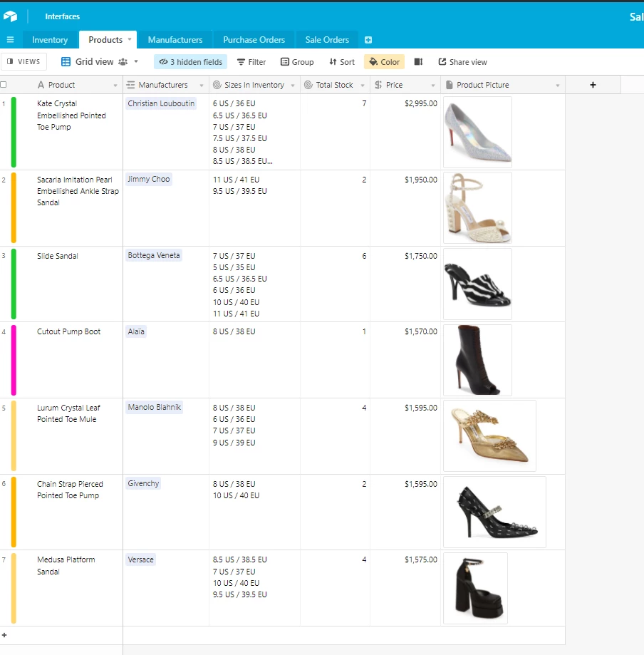This screenshot has width=644, height=655.
Task: Select the Sacaria Imitation Pearl sandal product cell
Action: (x=71, y=208)
